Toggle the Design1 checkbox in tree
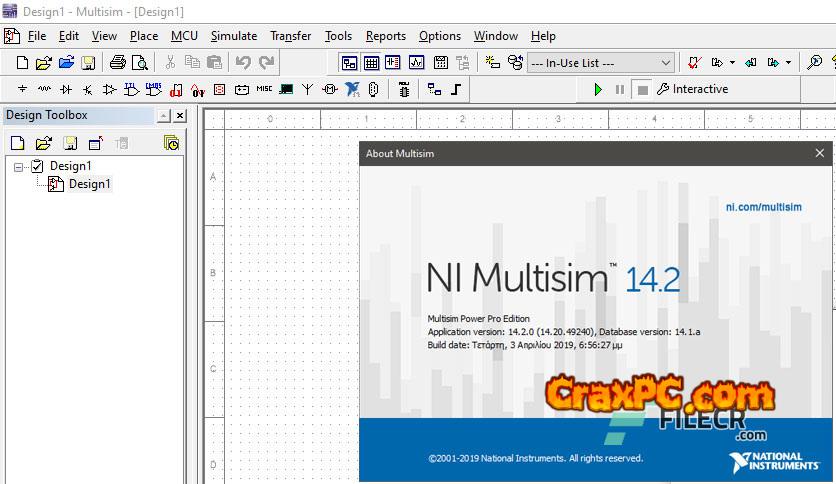Viewport: 836px width, 484px height. [38, 166]
